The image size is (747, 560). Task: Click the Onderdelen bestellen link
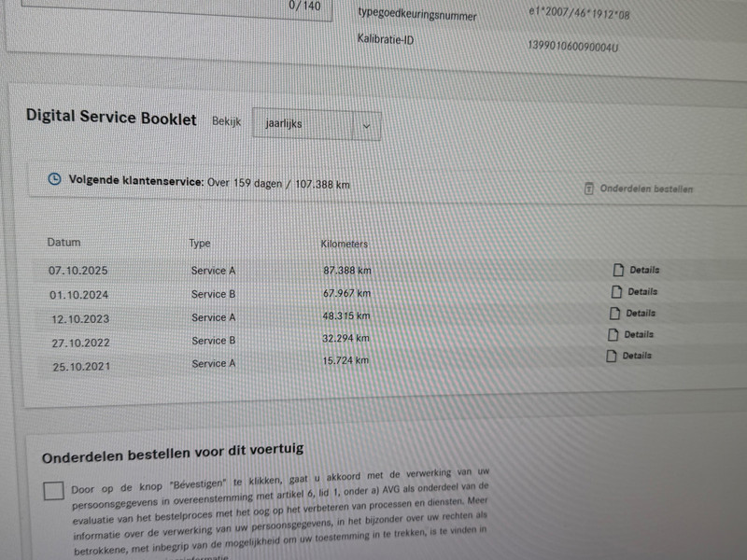pyautogui.click(x=646, y=189)
